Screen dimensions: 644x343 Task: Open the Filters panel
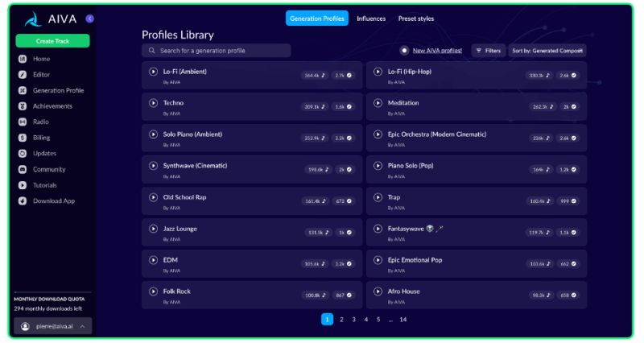(x=489, y=50)
